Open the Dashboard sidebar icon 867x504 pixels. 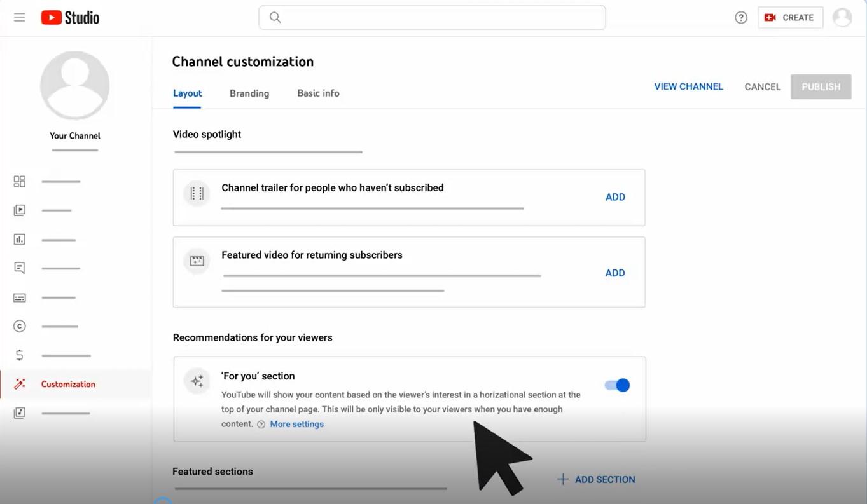click(20, 182)
